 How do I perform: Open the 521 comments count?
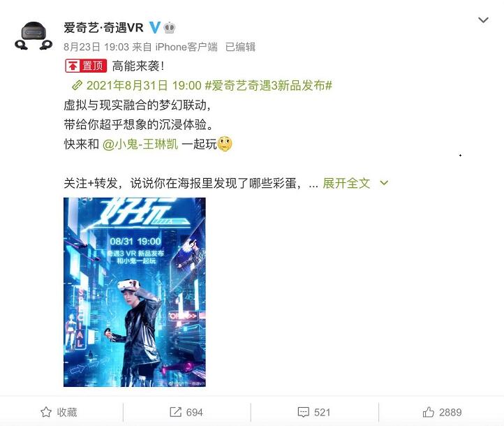click(x=322, y=413)
